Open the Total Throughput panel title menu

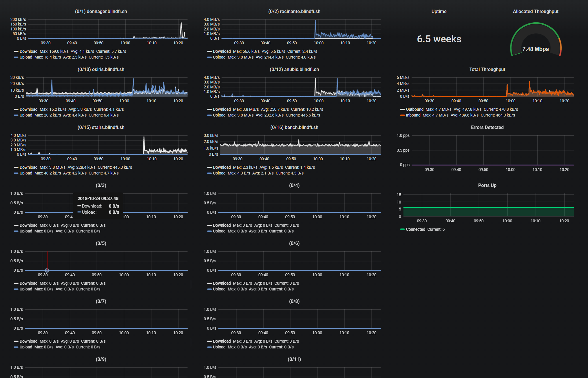(487, 70)
